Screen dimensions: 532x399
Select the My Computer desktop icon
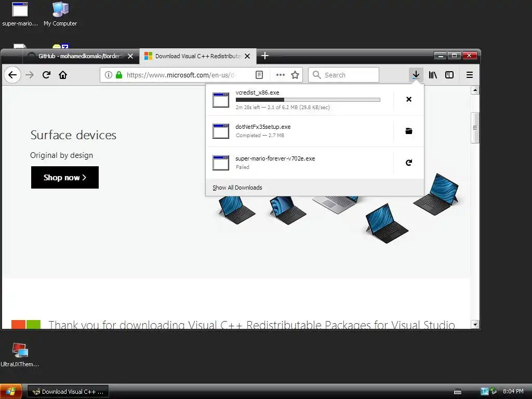click(60, 14)
